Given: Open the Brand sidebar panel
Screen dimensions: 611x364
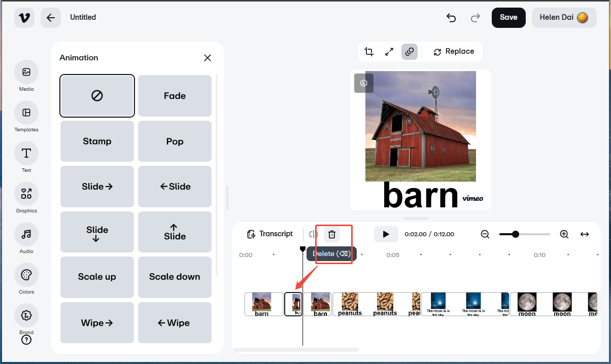Looking at the screenshot, I should [26, 318].
